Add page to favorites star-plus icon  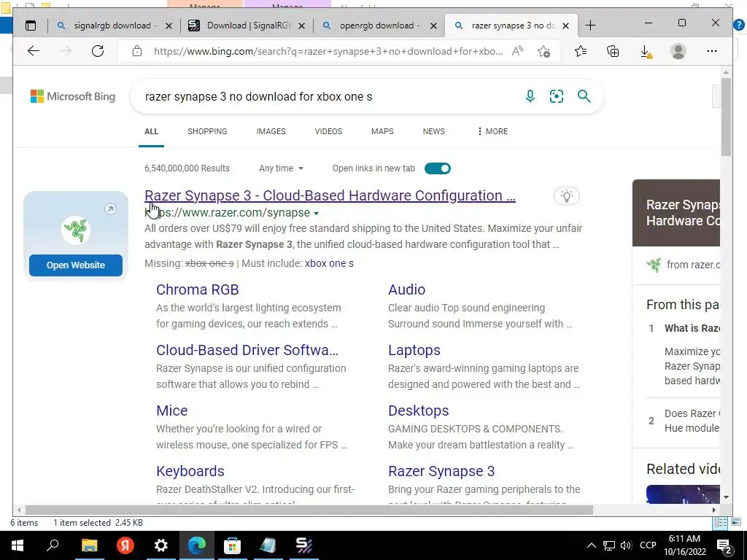(543, 51)
